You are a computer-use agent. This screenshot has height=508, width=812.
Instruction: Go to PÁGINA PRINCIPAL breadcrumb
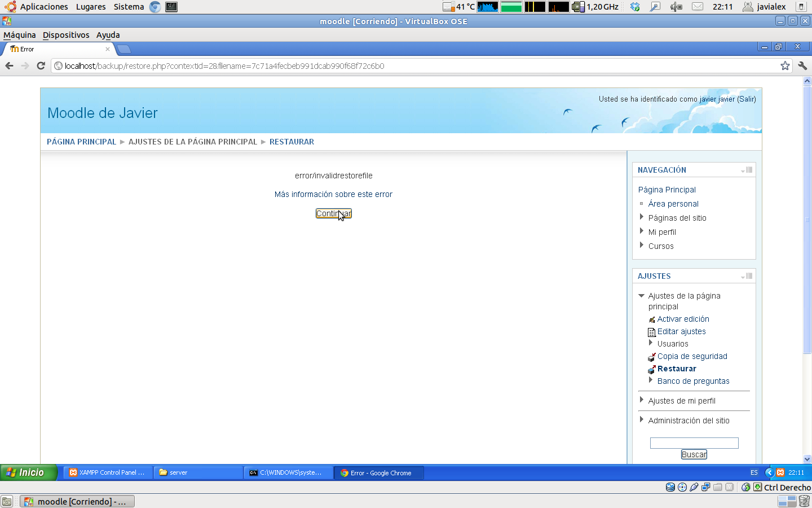coord(81,142)
